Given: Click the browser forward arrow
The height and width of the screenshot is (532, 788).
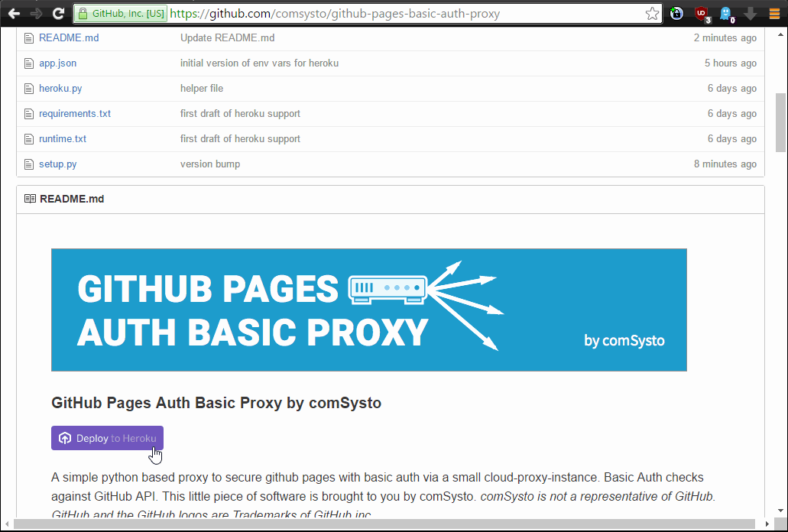Looking at the screenshot, I should [36, 14].
